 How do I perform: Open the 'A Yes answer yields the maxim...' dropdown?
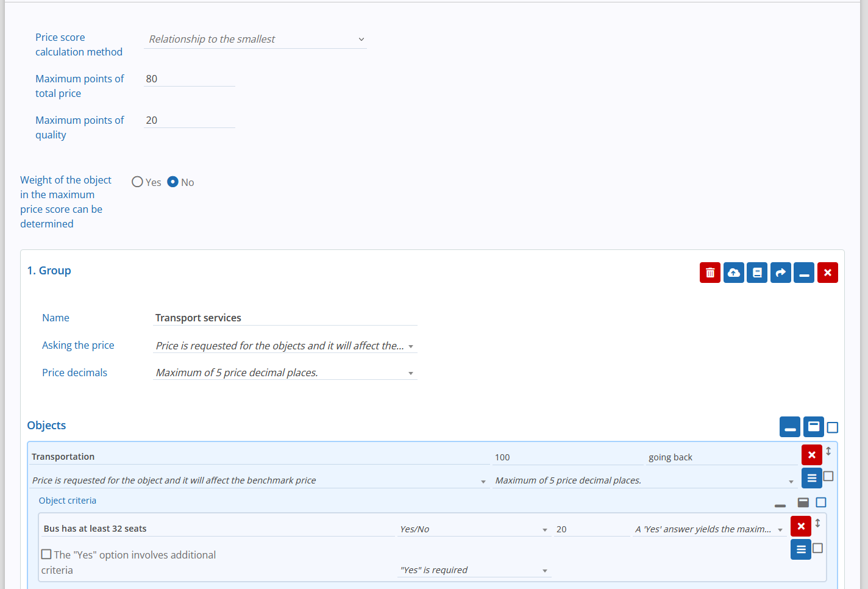click(710, 529)
